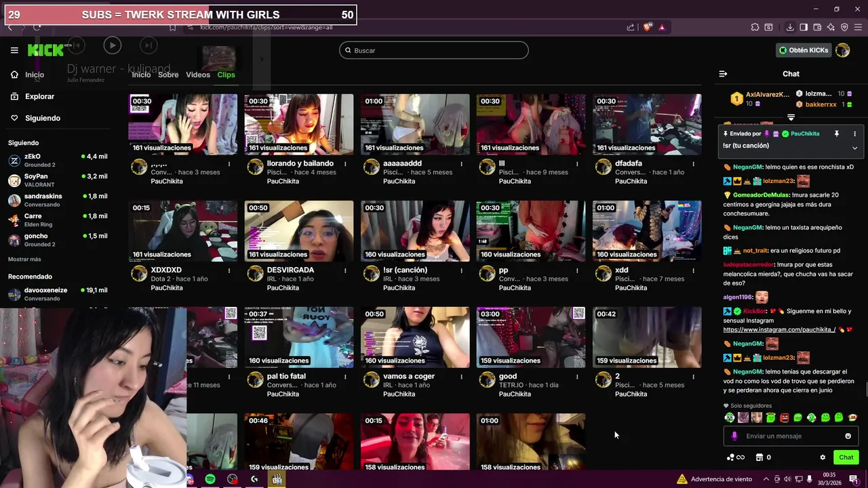Open options menu for 'aaaaaaddd' clip
The height and width of the screenshot is (488, 868).
[x=461, y=163]
